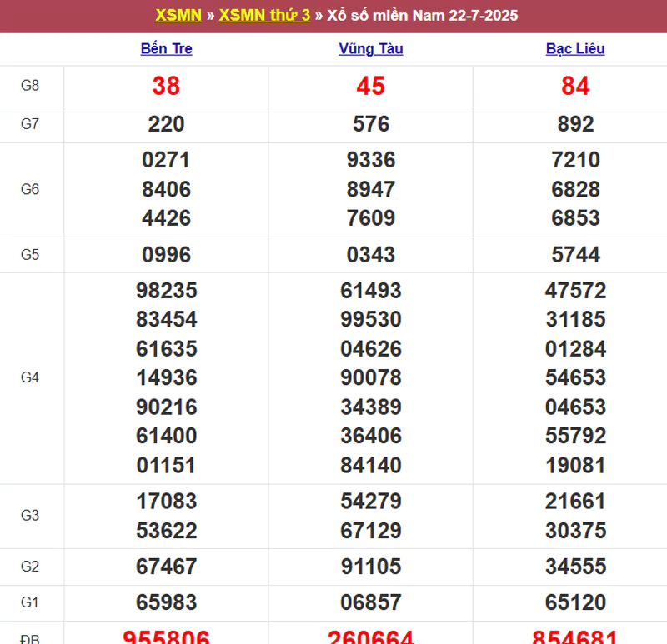Select G4 number 19081
This screenshot has height=644, width=667.
click(x=575, y=465)
